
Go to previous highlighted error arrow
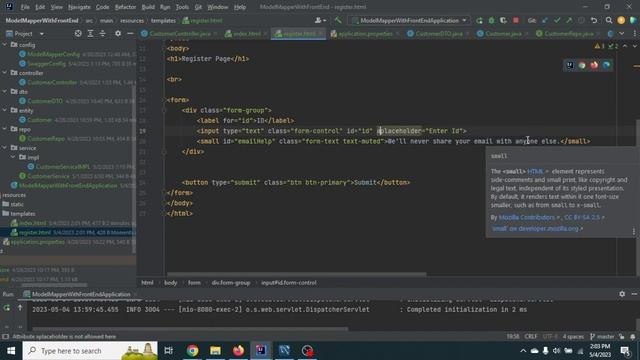pyautogui.click(x=625, y=46)
